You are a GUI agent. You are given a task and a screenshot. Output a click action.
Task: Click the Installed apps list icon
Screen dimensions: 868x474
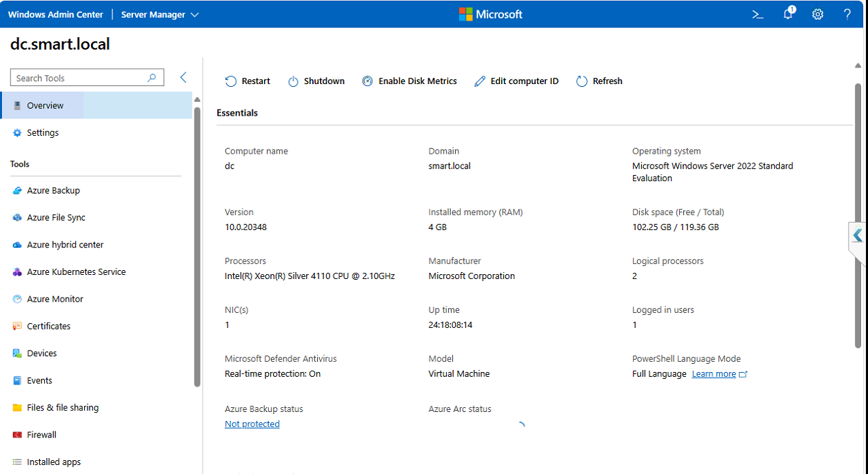(17, 462)
